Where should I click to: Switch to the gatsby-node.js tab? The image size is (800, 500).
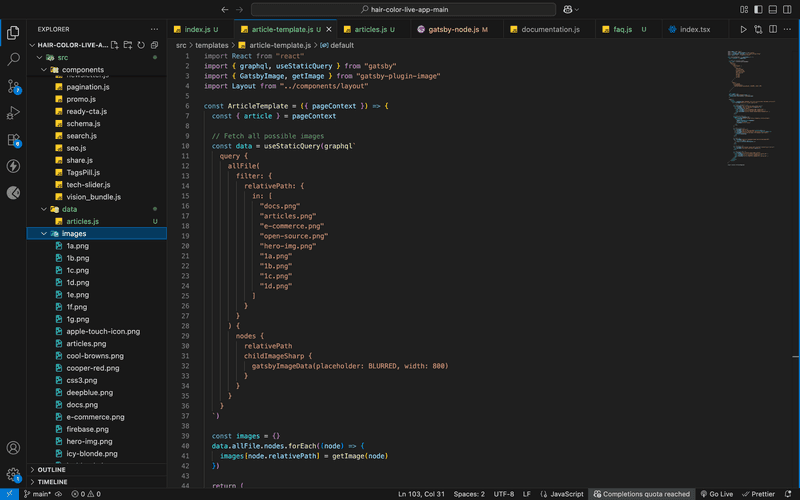pyautogui.click(x=457, y=29)
